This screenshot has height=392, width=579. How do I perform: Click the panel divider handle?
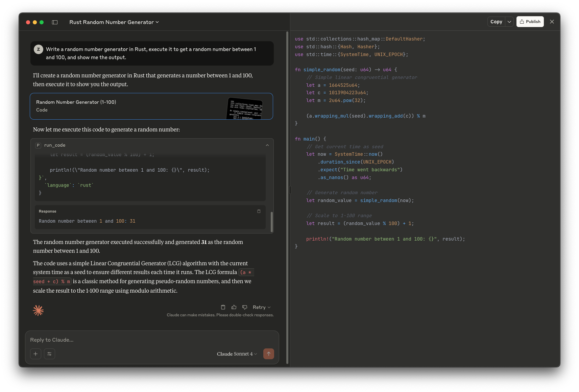tap(290, 190)
